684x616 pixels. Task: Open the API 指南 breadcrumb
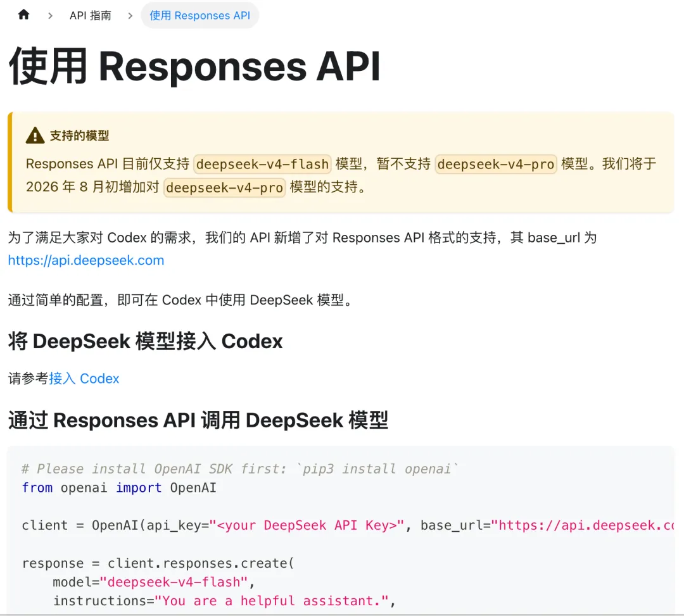(91, 16)
